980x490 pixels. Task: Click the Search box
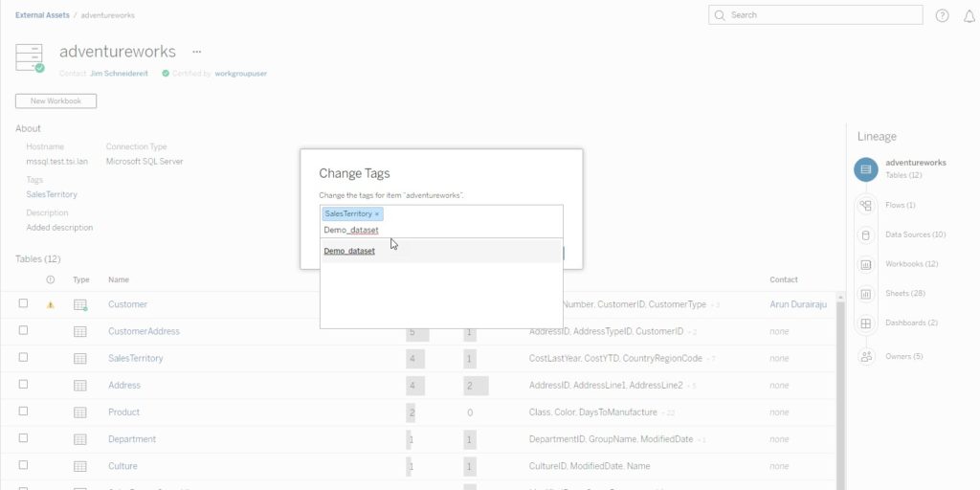tap(815, 15)
